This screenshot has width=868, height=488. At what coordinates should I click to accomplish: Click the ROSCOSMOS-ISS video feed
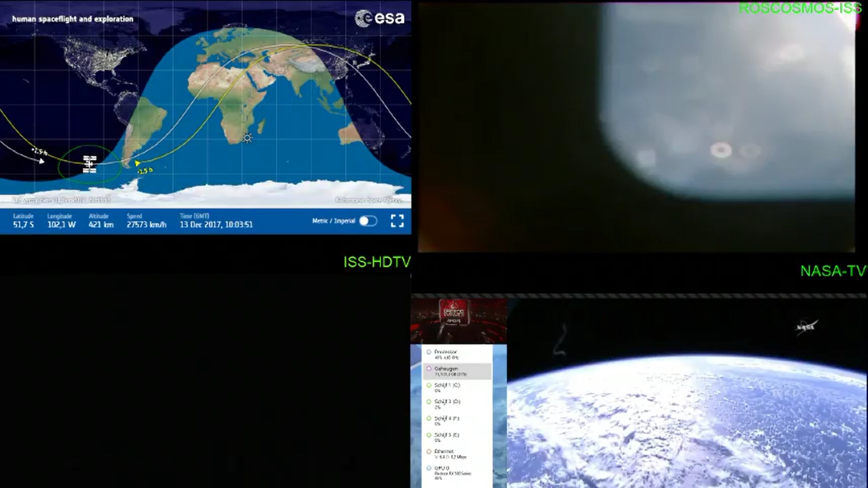636,127
